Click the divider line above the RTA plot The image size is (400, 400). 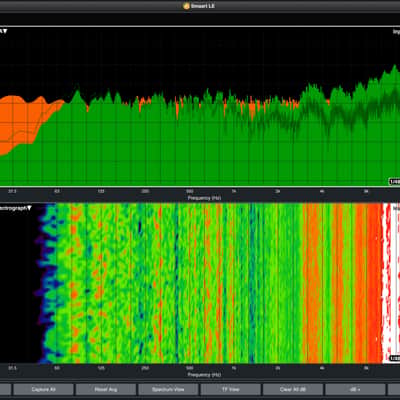pos(200,26)
